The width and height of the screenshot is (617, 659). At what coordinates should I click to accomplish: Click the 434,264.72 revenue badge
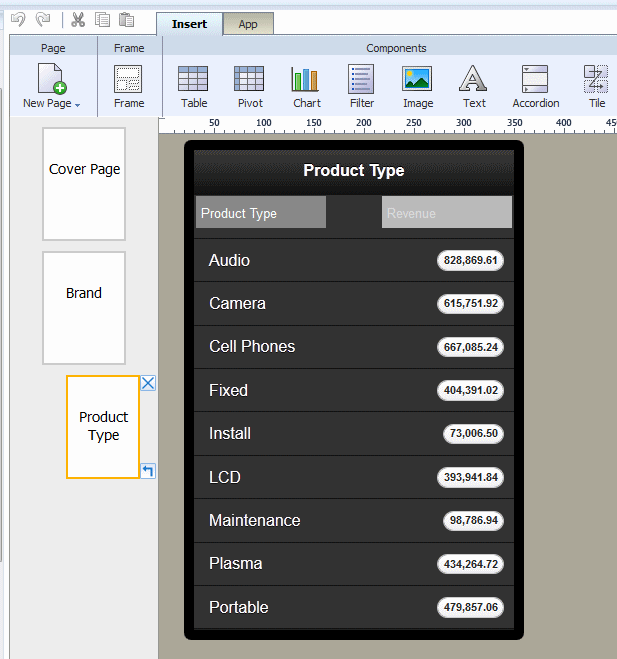470,564
